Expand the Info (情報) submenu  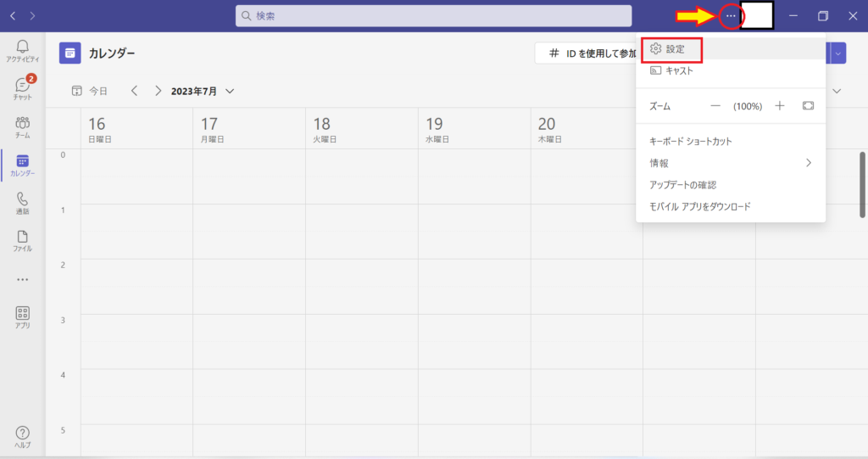(731, 163)
